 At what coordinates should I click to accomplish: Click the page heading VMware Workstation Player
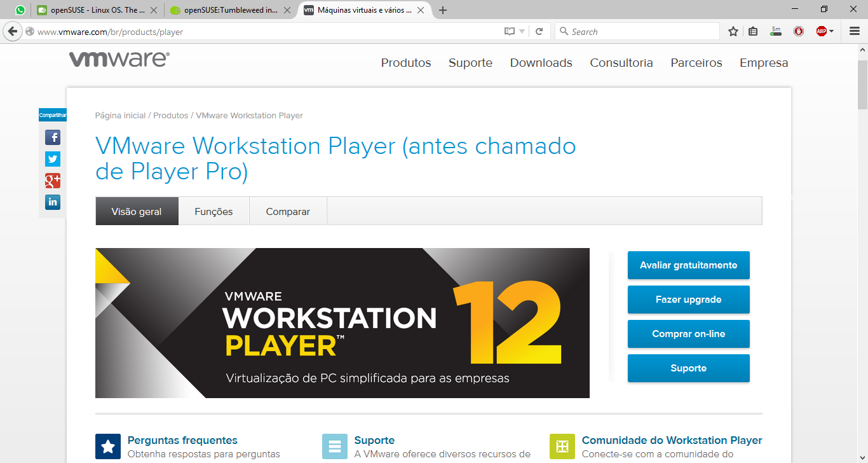pos(336,159)
